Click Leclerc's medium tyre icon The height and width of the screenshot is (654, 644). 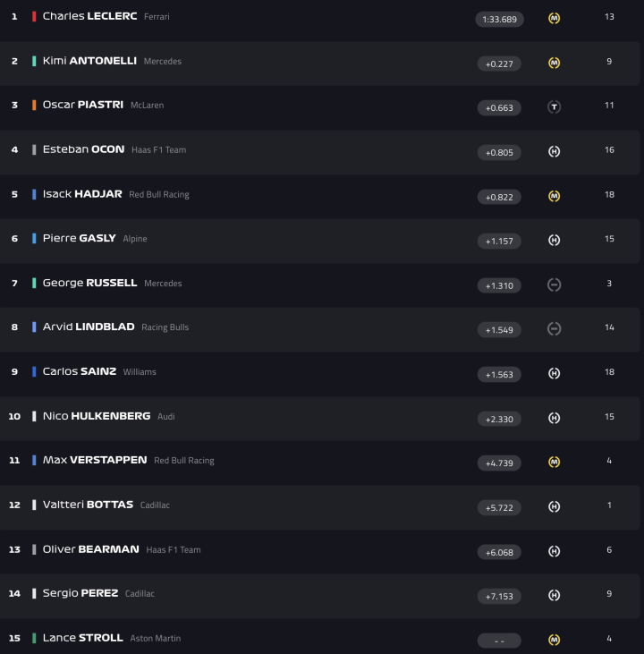(x=554, y=18)
